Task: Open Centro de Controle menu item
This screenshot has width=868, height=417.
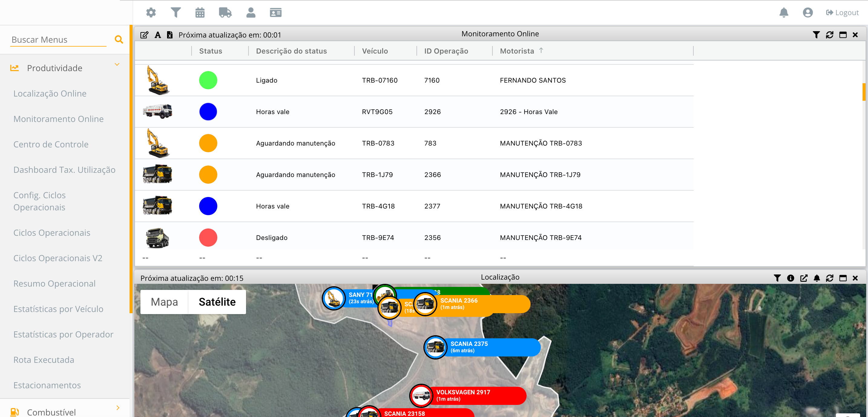Action: click(x=51, y=144)
